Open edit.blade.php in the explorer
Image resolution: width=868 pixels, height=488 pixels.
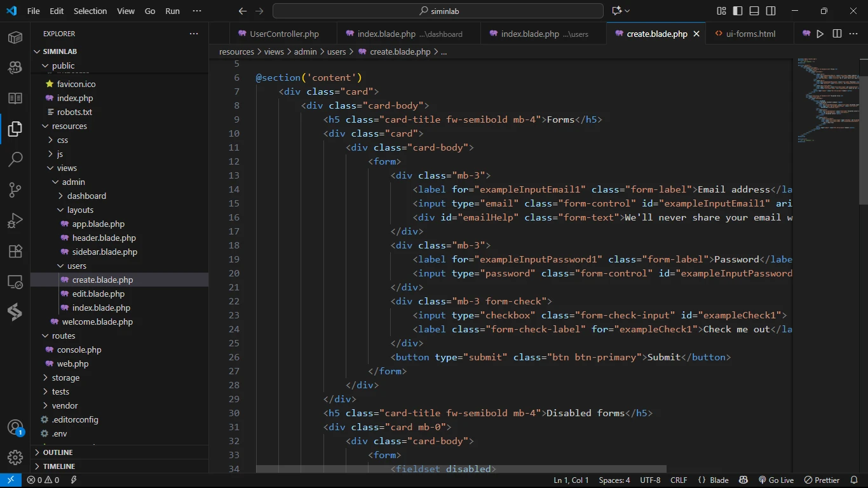click(x=98, y=294)
